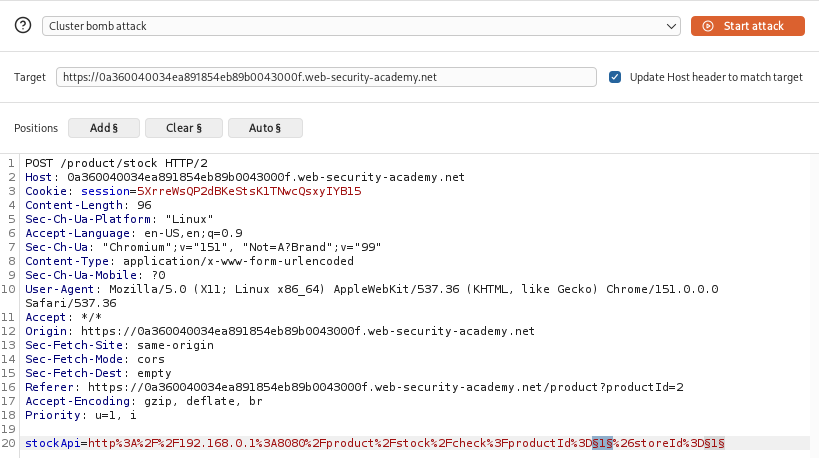
Task: Click the User-Agent header line
Action: [x=371, y=289]
